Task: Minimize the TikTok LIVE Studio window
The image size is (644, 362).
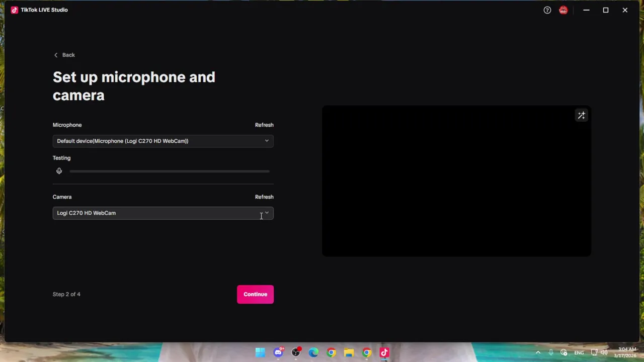Action: point(586,10)
